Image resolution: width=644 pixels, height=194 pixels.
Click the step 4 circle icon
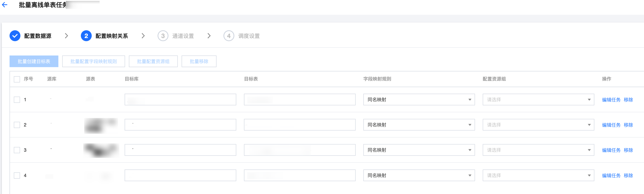click(x=229, y=36)
